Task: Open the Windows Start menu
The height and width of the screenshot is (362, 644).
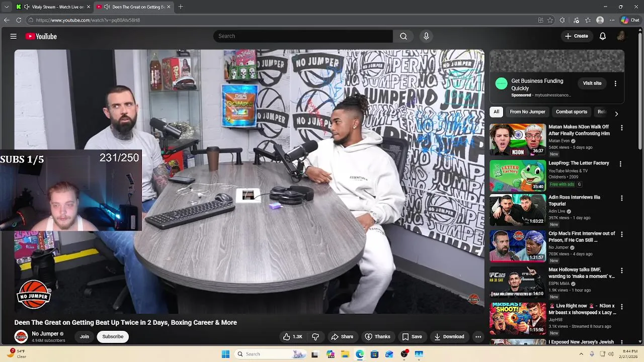Action: (225, 354)
